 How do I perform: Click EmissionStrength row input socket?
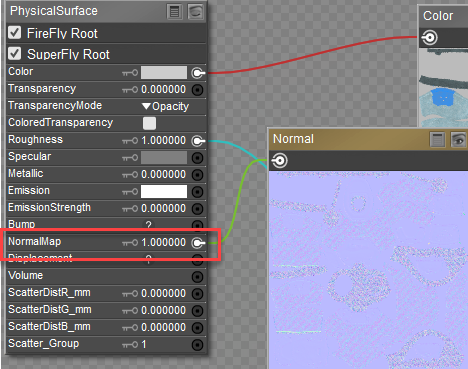tap(198, 209)
